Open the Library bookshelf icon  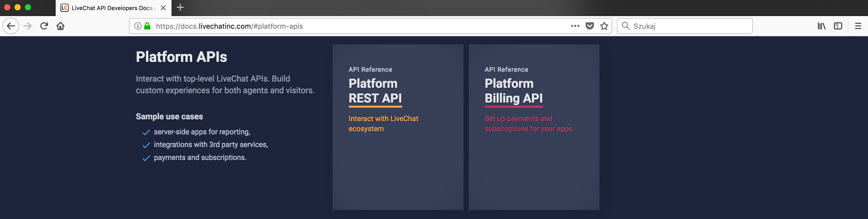[x=822, y=26]
